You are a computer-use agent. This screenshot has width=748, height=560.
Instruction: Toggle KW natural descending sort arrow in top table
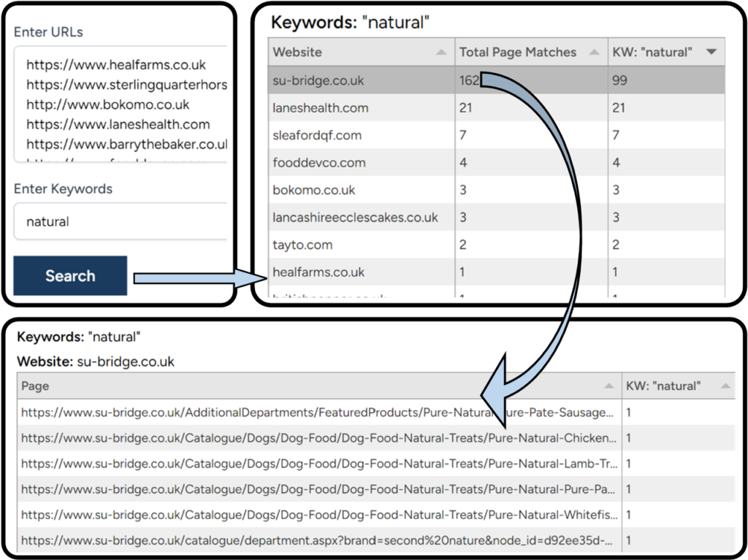click(711, 53)
